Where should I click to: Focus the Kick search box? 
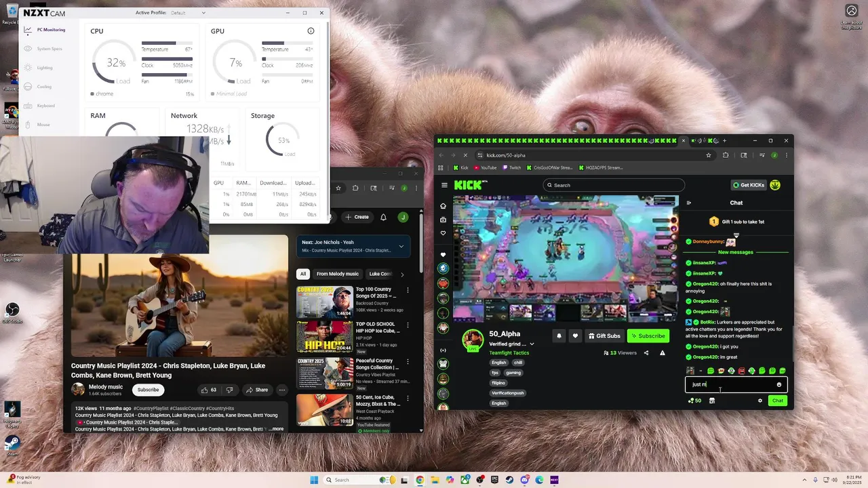click(x=614, y=185)
